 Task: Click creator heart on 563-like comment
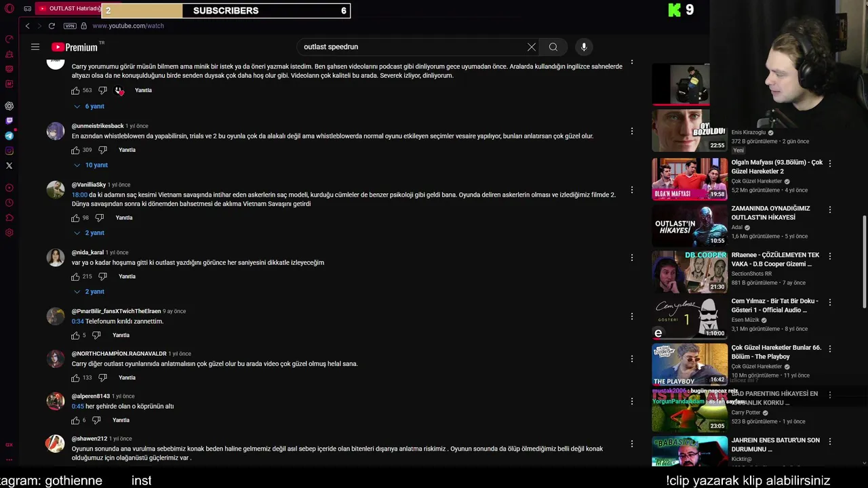coord(119,90)
